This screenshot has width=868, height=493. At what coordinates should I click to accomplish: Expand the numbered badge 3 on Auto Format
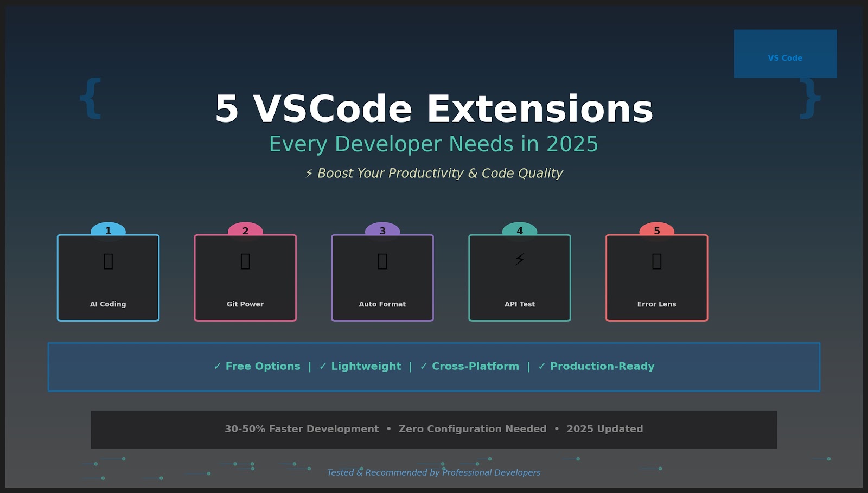pyautogui.click(x=382, y=230)
